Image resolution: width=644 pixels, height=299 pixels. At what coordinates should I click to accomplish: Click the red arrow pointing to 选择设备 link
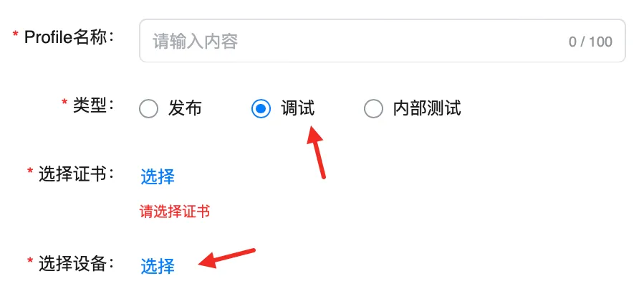[227, 258]
